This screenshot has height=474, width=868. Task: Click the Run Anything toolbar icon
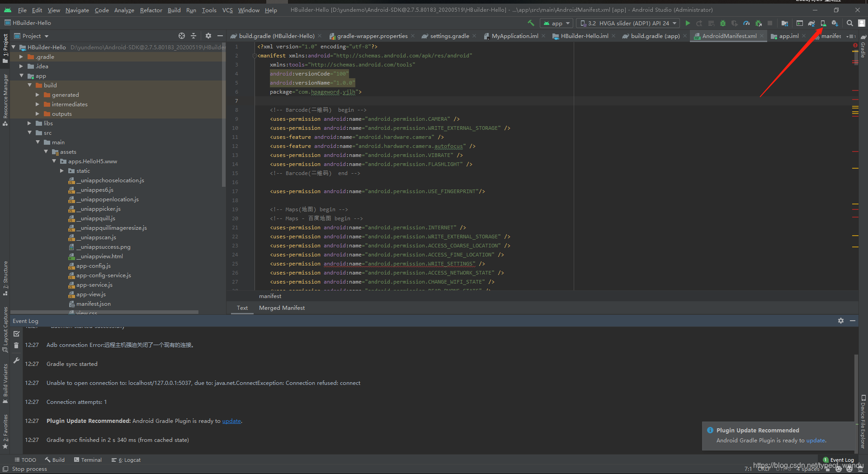(800, 23)
